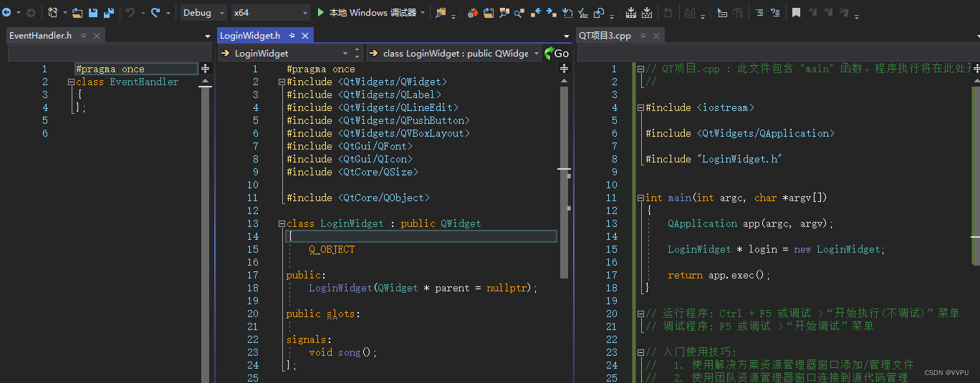
Task: Click the #include <QtCore/QObject> line
Action: 358,198
